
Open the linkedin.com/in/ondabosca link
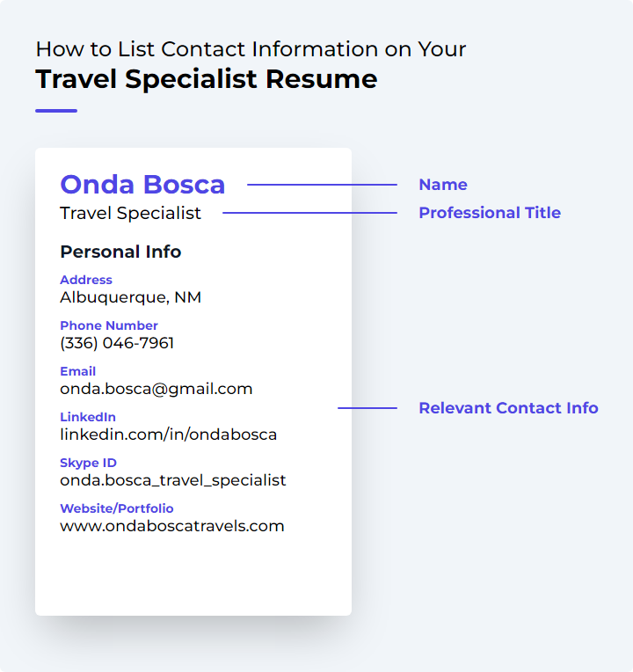[168, 435]
